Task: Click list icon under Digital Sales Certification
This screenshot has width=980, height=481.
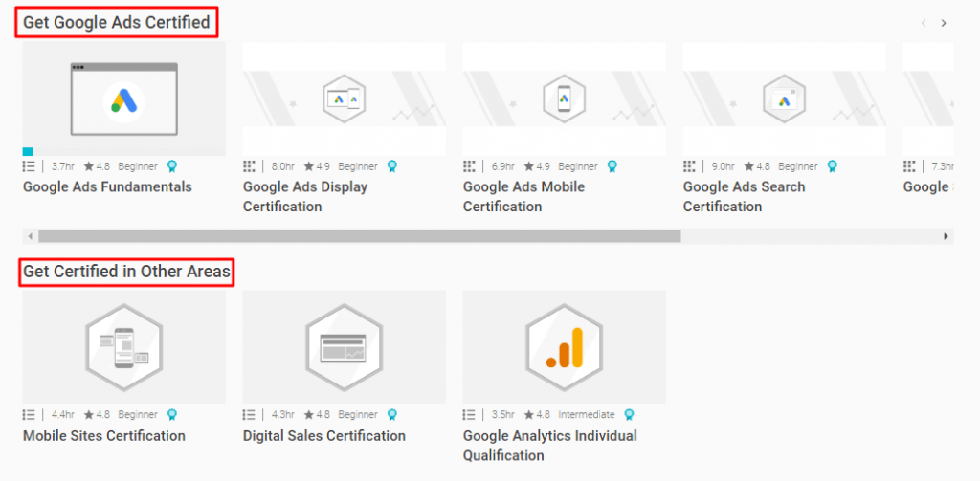Action: [249, 415]
